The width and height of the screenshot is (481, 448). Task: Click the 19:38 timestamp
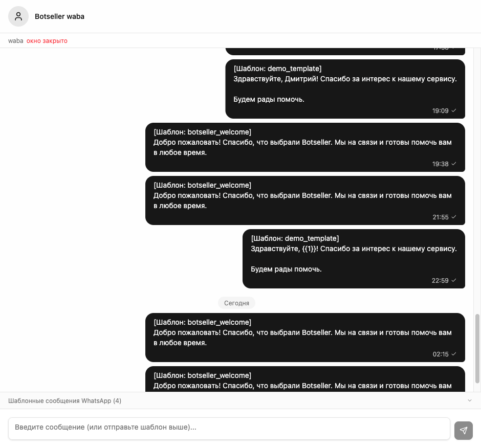[x=440, y=164]
